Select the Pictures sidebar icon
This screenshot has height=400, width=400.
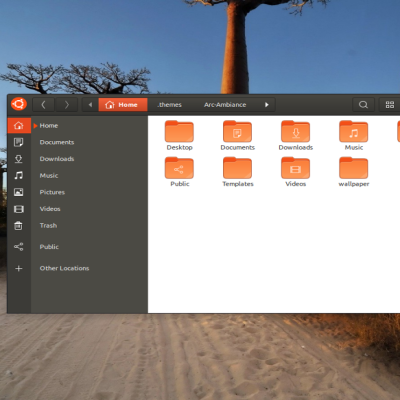pyautogui.click(x=19, y=192)
